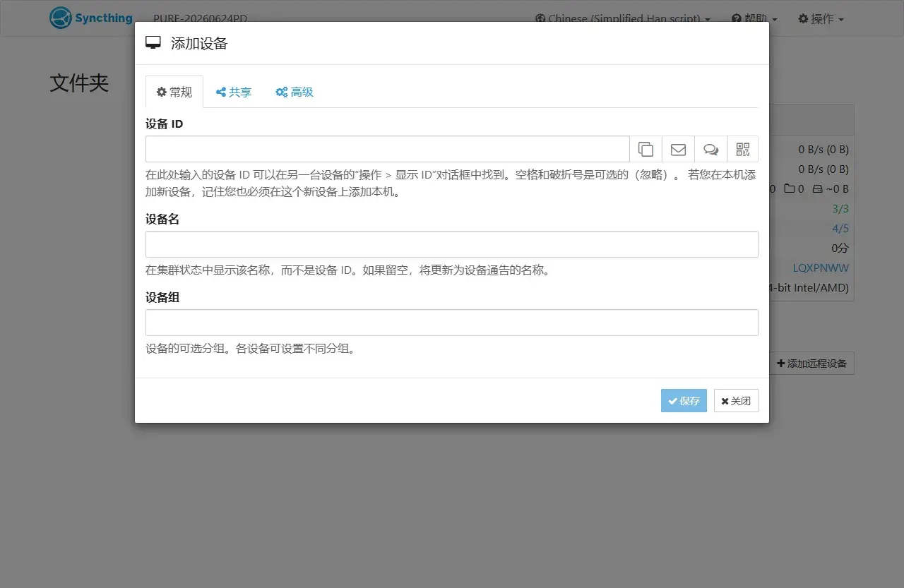Save the device with 保存 button

684,401
